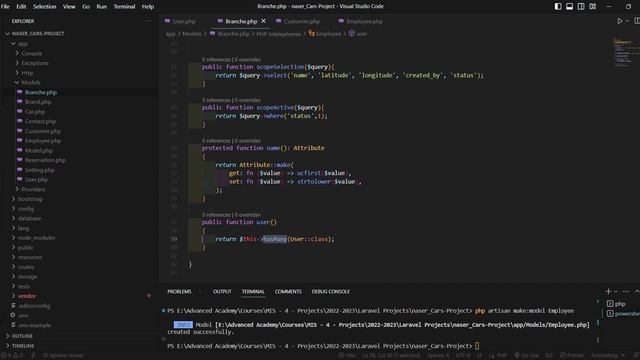Expand the node_modules folder
Image resolution: width=640 pixels, height=360 pixels.
coord(13,238)
